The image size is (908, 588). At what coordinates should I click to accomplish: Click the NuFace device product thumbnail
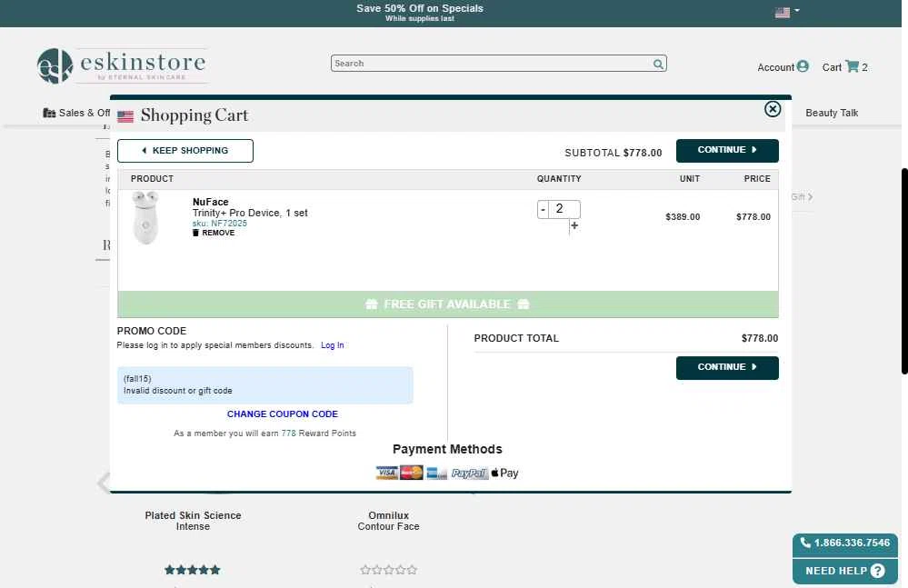click(x=145, y=217)
